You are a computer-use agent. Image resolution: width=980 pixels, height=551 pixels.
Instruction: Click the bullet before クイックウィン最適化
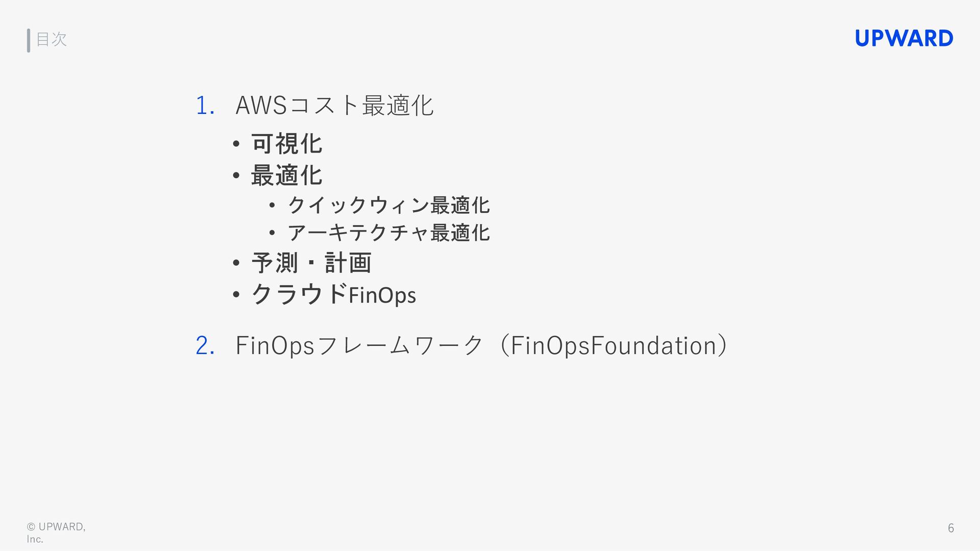272,206
